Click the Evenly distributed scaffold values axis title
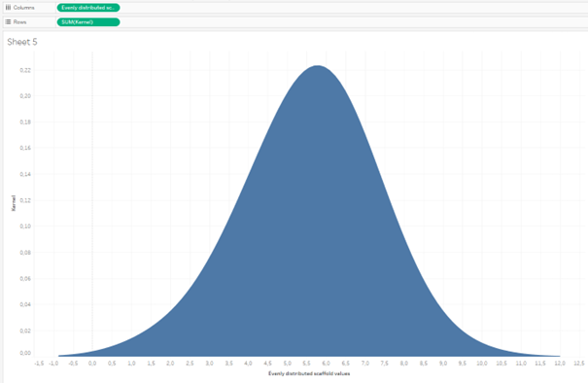588x383 pixels. coord(309,373)
